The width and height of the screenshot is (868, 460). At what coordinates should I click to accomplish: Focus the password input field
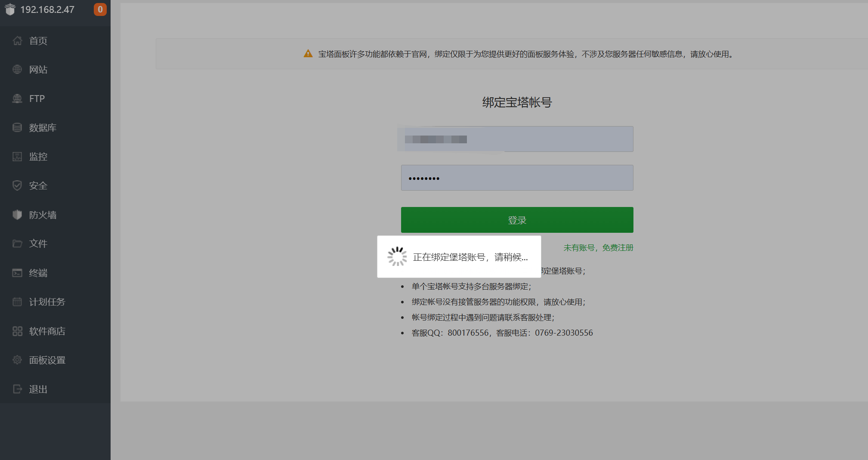[x=517, y=178]
